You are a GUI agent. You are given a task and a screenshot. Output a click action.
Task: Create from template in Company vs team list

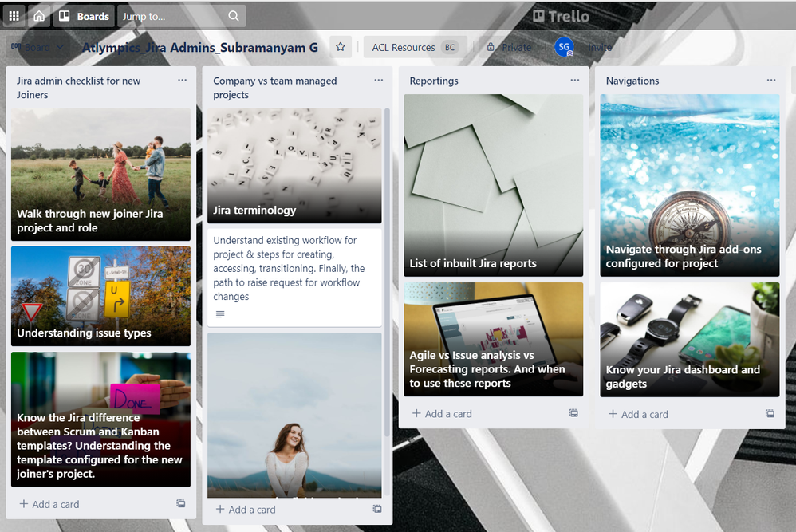pos(377,509)
